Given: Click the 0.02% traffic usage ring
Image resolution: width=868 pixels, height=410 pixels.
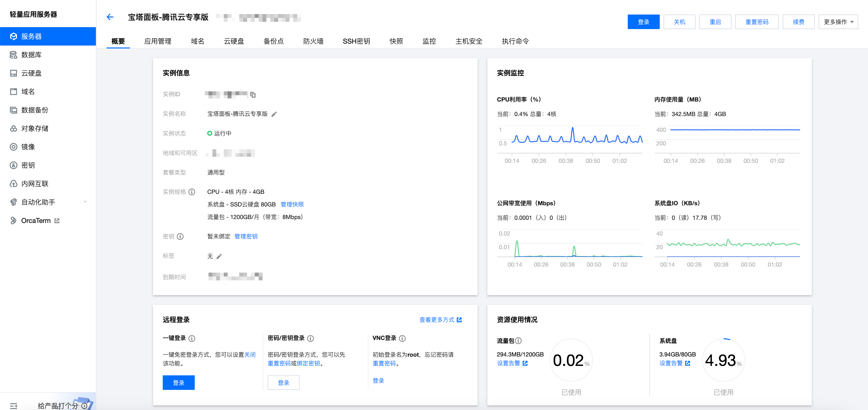Looking at the screenshot, I should coord(571,360).
